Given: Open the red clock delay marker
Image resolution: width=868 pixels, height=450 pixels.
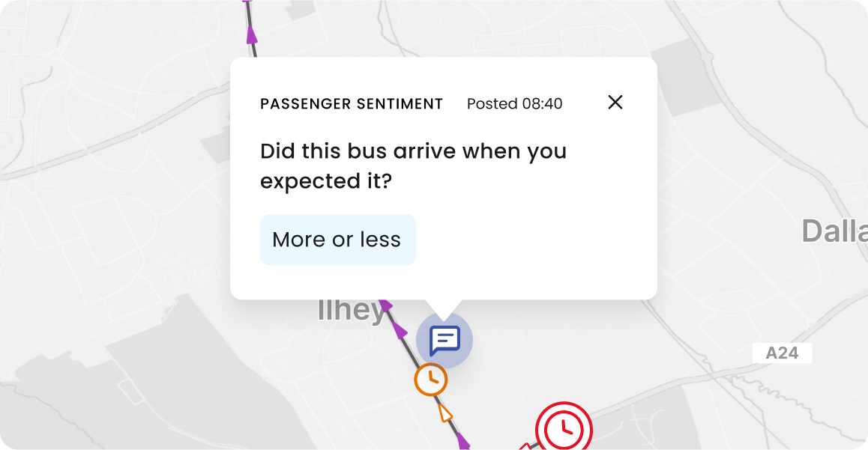Looking at the screenshot, I should pyautogui.click(x=564, y=428).
